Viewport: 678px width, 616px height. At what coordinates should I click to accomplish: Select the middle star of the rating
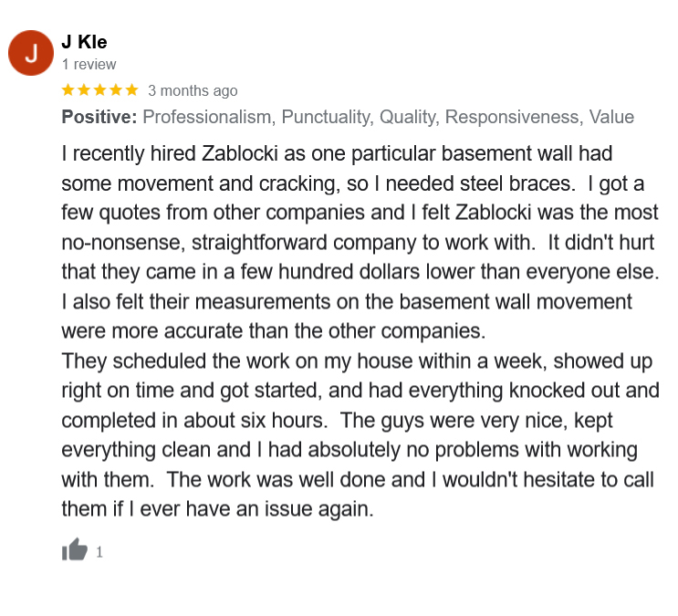click(x=99, y=90)
